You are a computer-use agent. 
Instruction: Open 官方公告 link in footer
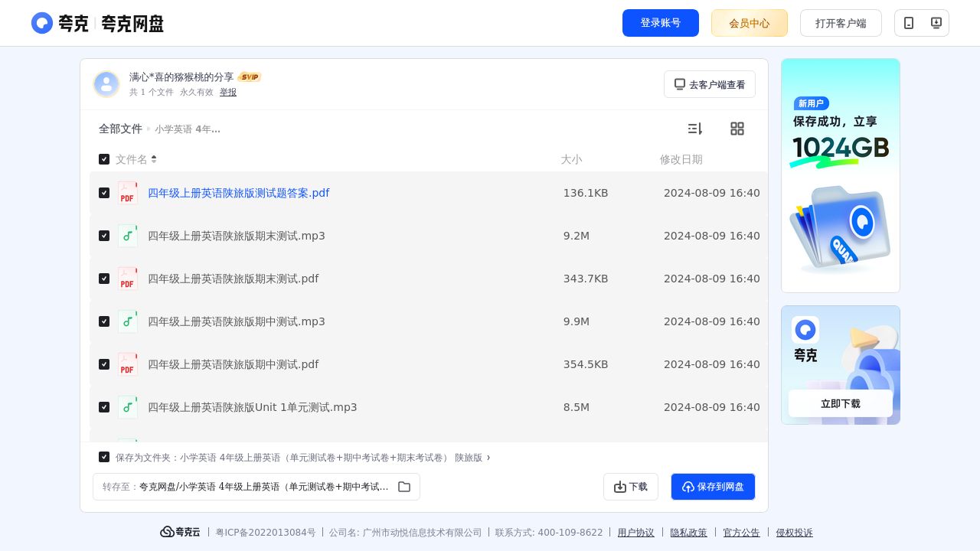click(742, 533)
